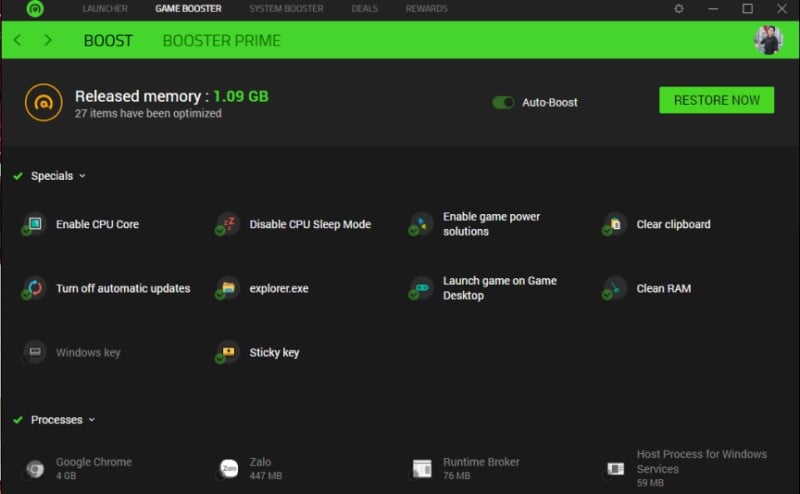Collapse the Processes section chevron

pyautogui.click(x=92, y=420)
